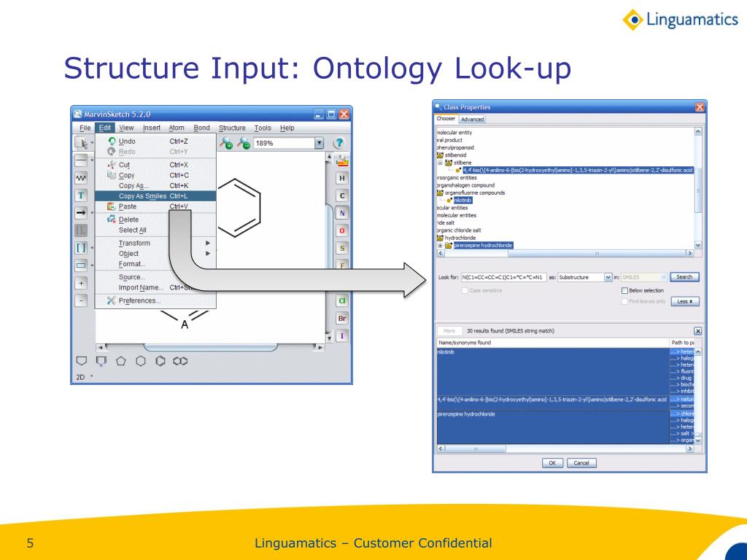
Task: Choose Import Name in Edit menu
Action: pyautogui.click(x=155, y=287)
